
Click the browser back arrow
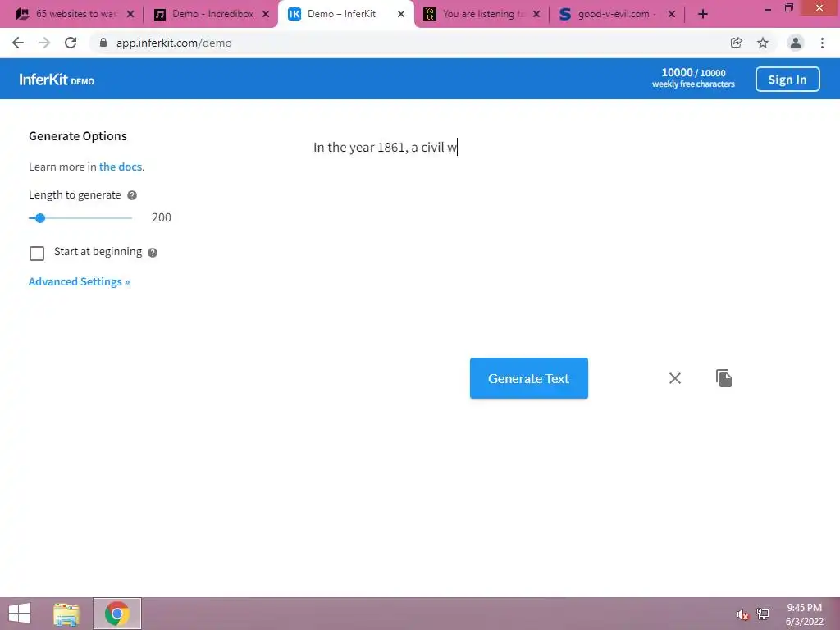tap(18, 43)
